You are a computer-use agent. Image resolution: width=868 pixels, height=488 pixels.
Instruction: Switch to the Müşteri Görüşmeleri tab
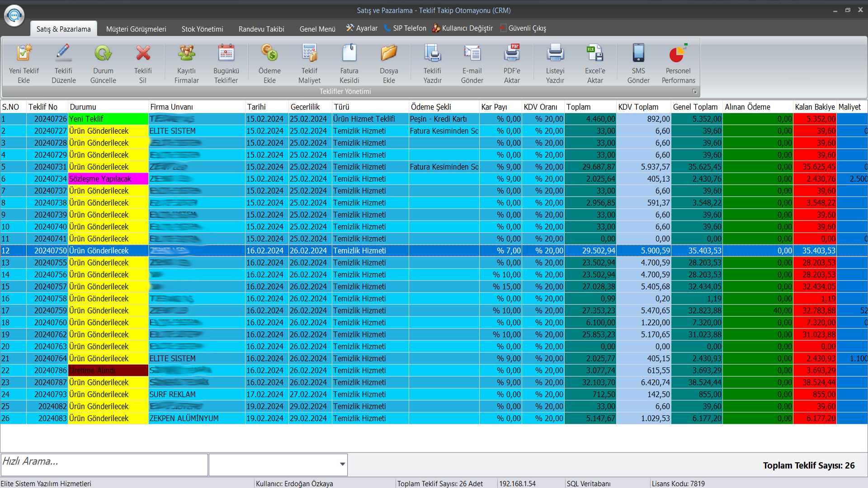point(136,29)
